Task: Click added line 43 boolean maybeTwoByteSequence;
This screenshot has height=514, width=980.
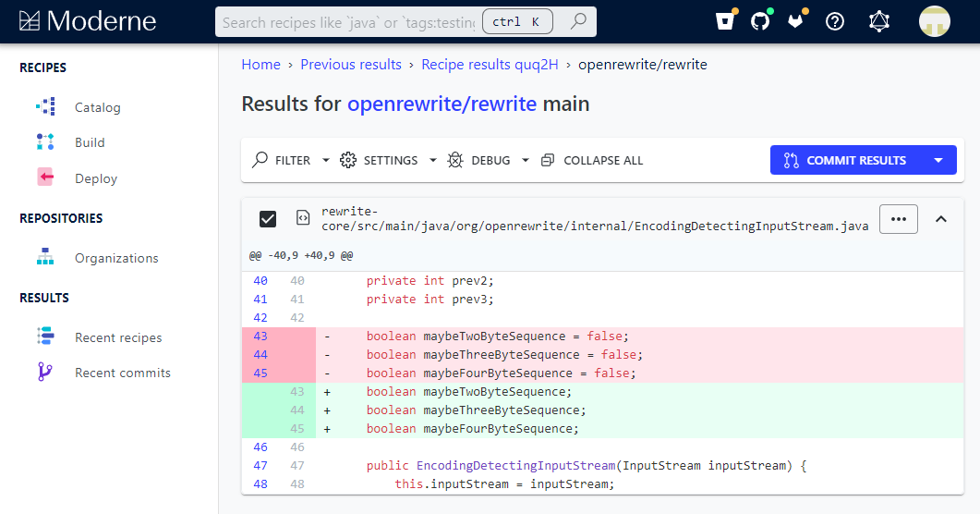Action: (602, 392)
